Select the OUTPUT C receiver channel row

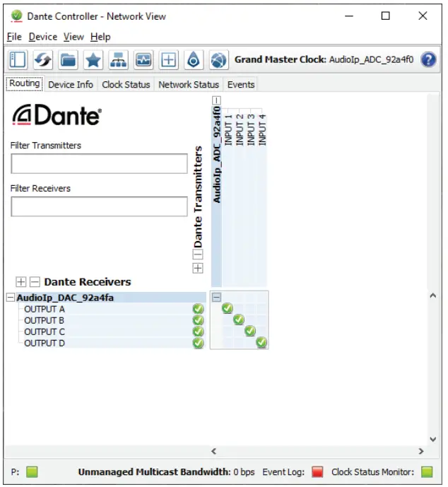point(114,332)
